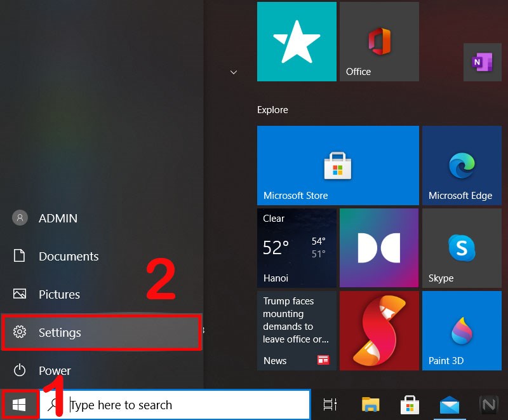
Task: Collapse the tile group with the chevron
Action: (233, 72)
